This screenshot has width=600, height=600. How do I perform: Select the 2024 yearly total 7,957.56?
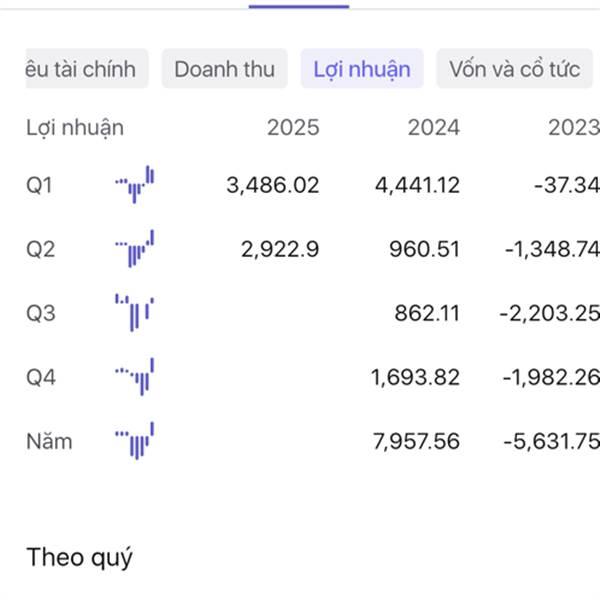[416, 441]
